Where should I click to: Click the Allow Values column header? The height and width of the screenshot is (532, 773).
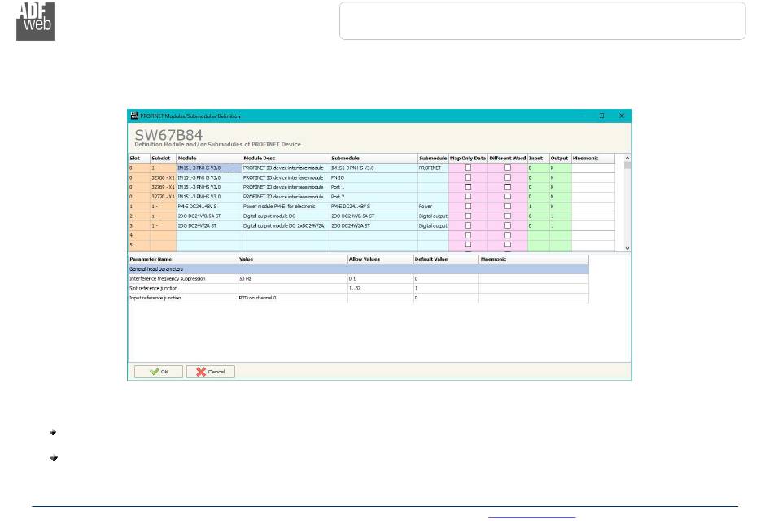click(x=380, y=259)
